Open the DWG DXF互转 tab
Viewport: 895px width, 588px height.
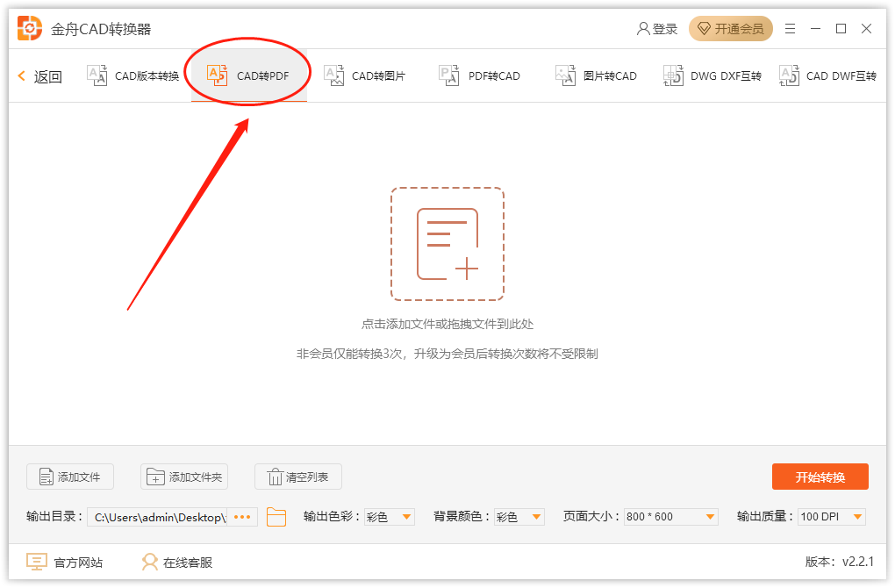(x=712, y=76)
